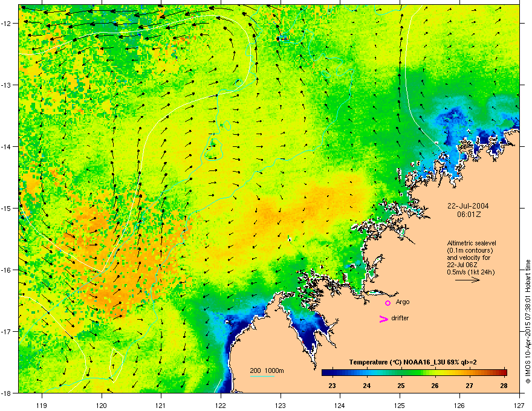Click the latitude -17 axis label
This screenshot has width=532, height=411.
[x=7, y=331]
